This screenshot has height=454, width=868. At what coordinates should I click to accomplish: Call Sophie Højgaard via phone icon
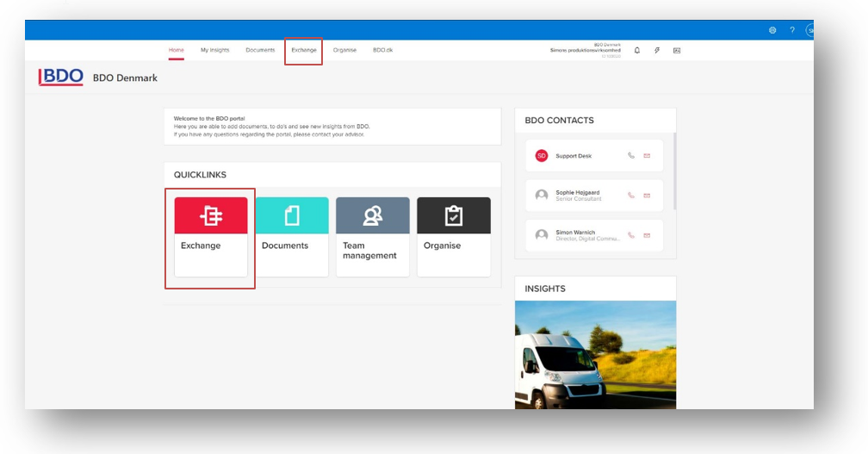coord(631,196)
